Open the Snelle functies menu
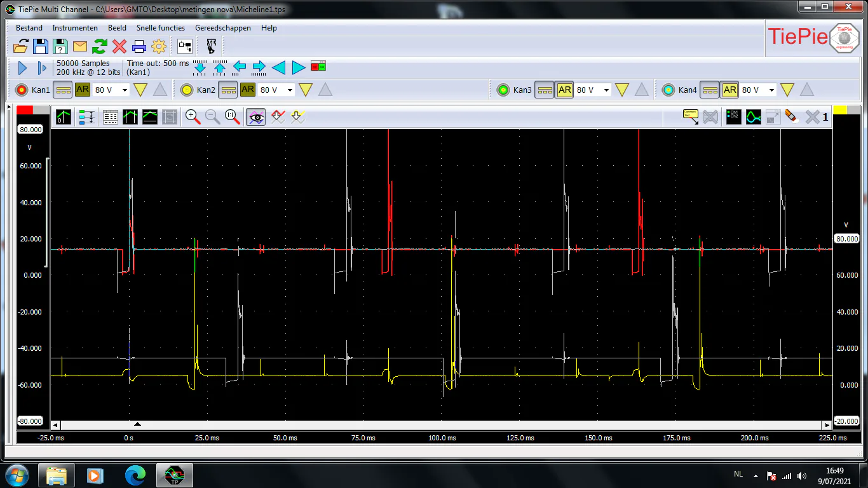Image resolution: width=868 pixels, height=488 pixels. (x=161, y=28)
